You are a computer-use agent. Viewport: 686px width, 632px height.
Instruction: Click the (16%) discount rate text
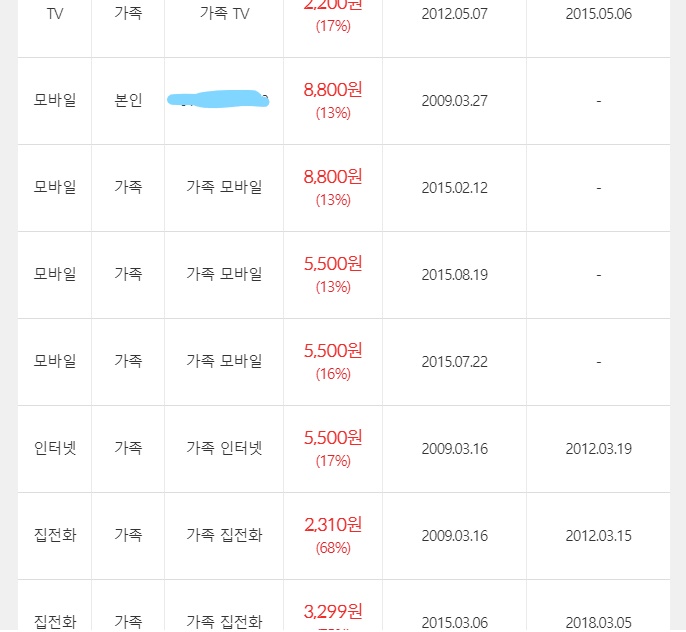[333, 374]
